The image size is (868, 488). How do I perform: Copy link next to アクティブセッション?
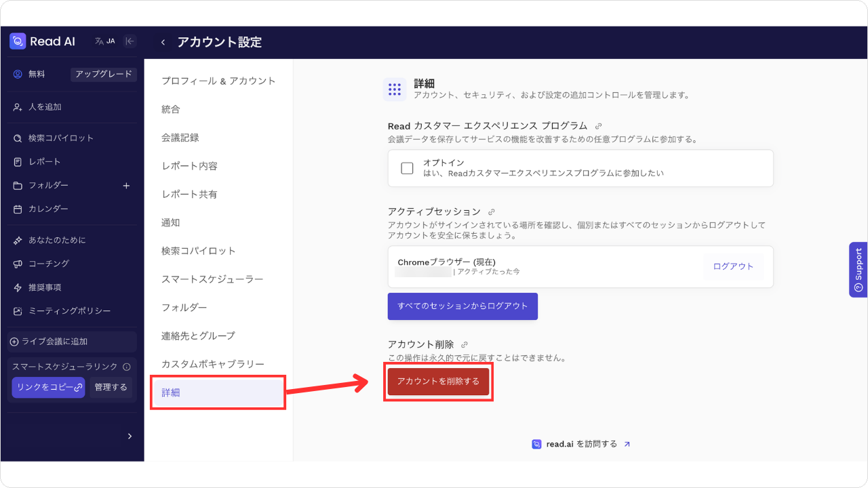point(492,212)
